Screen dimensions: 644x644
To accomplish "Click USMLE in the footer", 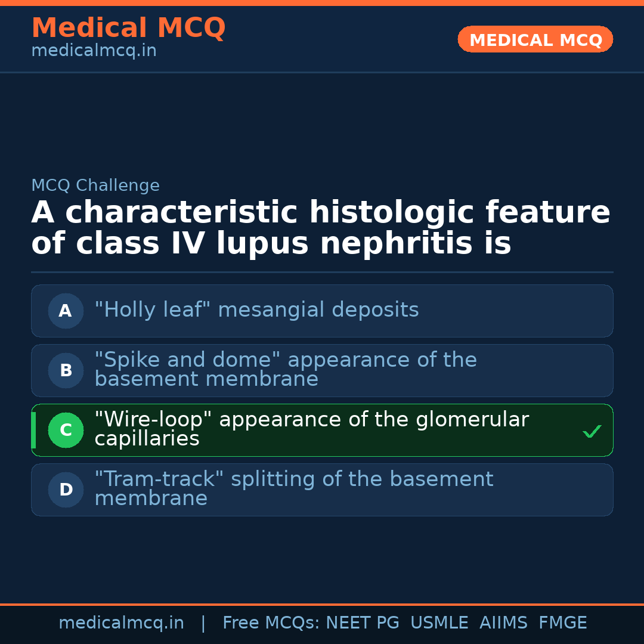I will point(439,623).
